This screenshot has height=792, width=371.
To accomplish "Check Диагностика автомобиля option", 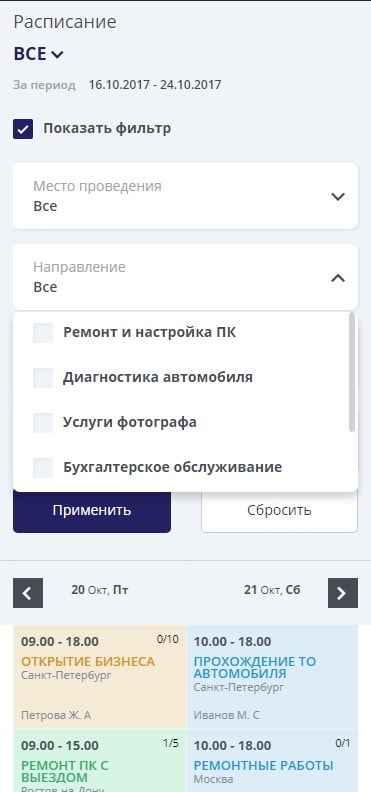I will tap(43, 377).
